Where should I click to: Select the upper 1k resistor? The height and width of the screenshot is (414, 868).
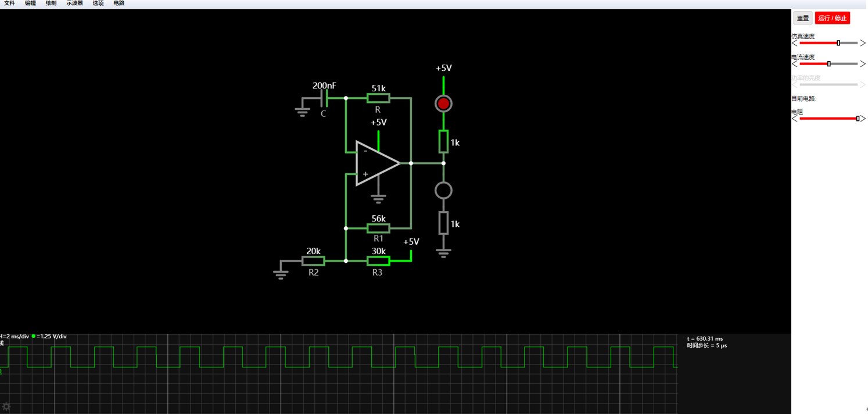point(443,142)
